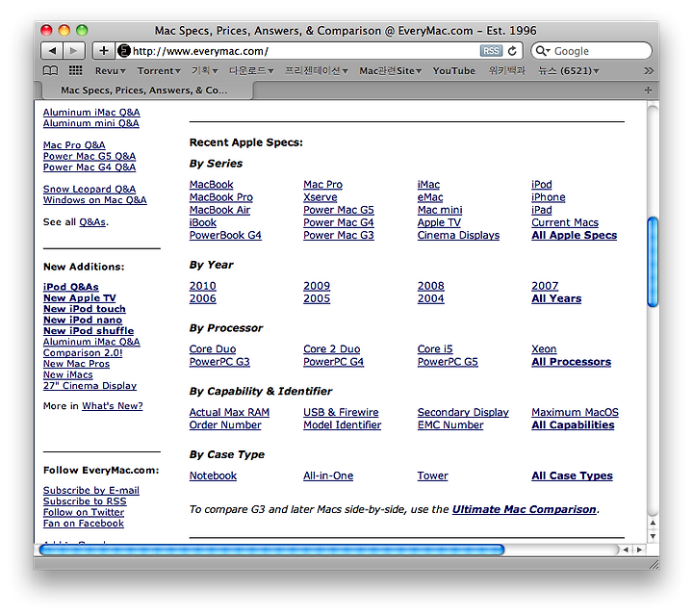Show all bookmarks via open book icon
This screenshot has height=616, width=693.
pos(50,70)
